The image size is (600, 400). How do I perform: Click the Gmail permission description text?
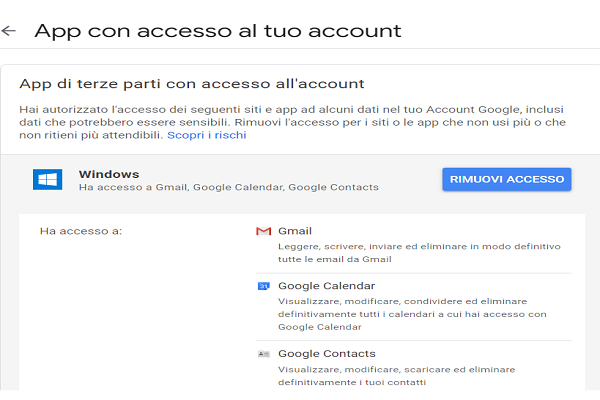pyautogui.click(x=406, y=252)
